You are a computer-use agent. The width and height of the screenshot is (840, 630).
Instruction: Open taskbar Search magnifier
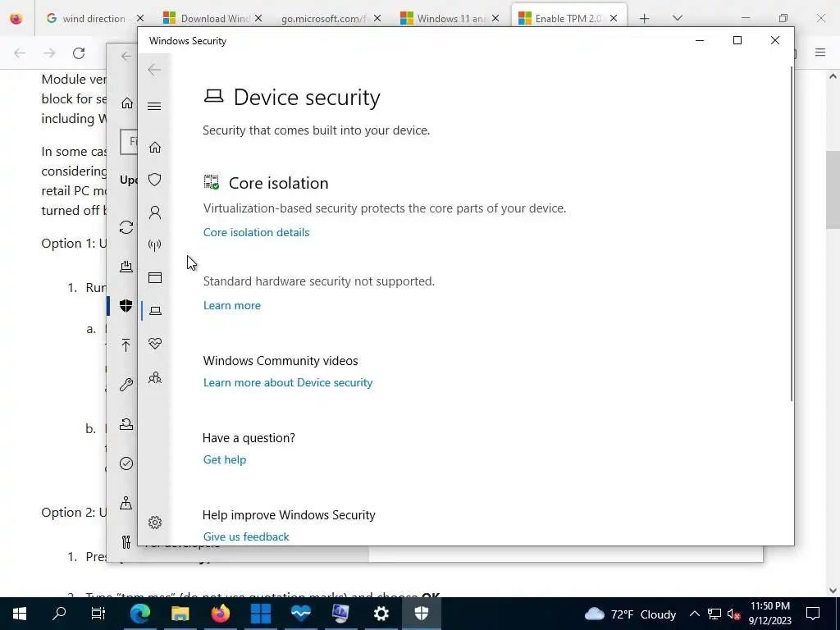pos(59,614)
